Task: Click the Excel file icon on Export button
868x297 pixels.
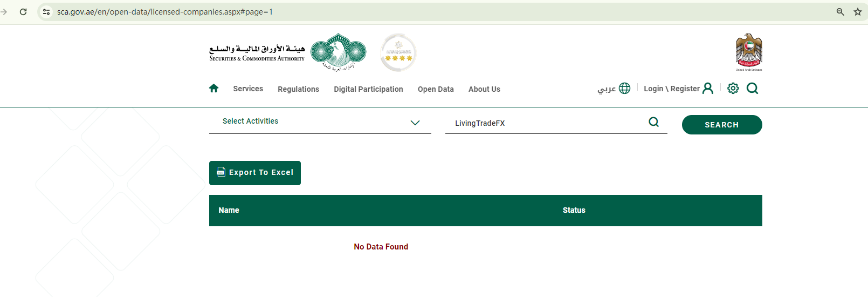Action: (221, 172)
